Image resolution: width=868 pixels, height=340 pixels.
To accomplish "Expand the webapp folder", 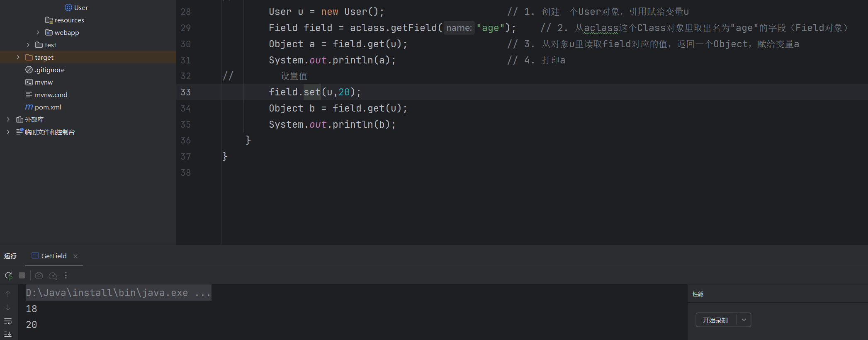I will [38, 32].
